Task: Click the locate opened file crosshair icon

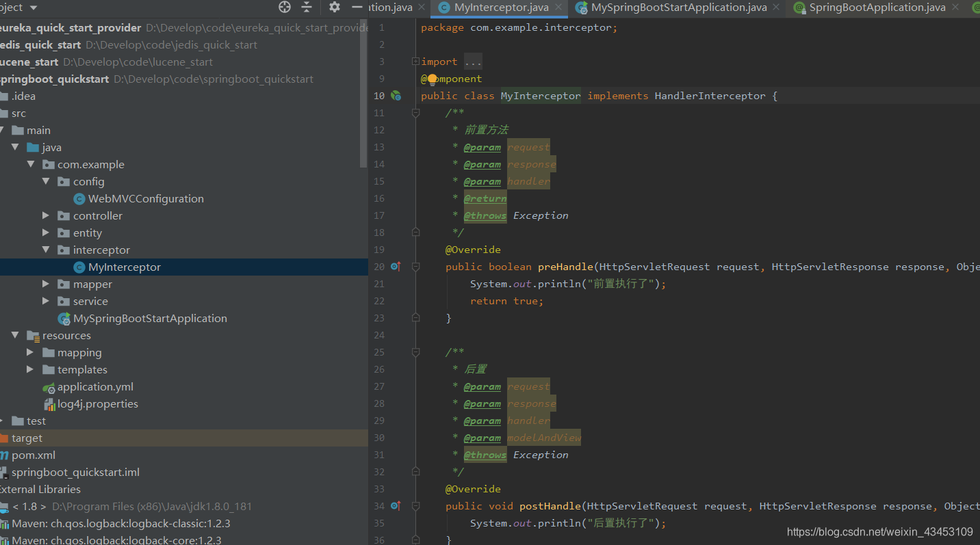Action: coord(285,7)
